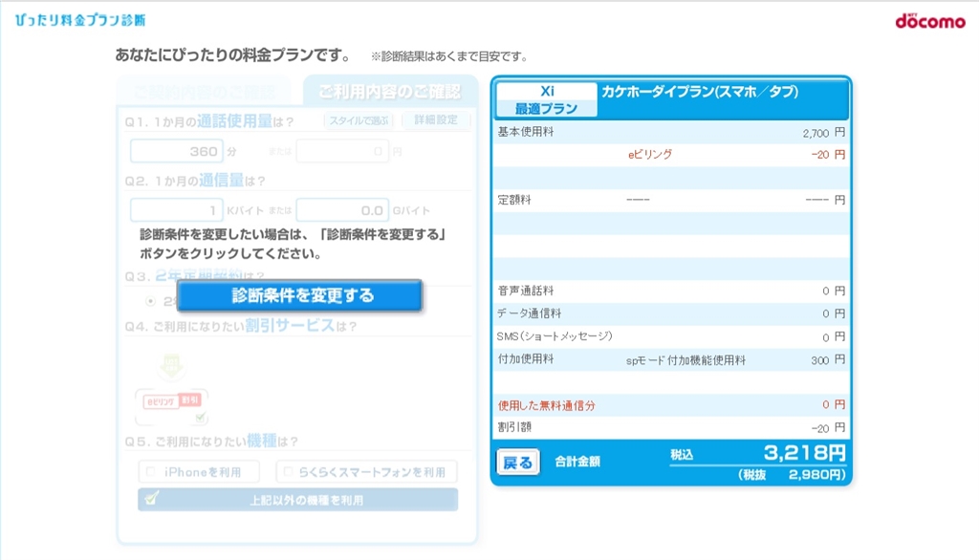Click the ぴったり料金プラン診断 title logo

tap(80, 20)
